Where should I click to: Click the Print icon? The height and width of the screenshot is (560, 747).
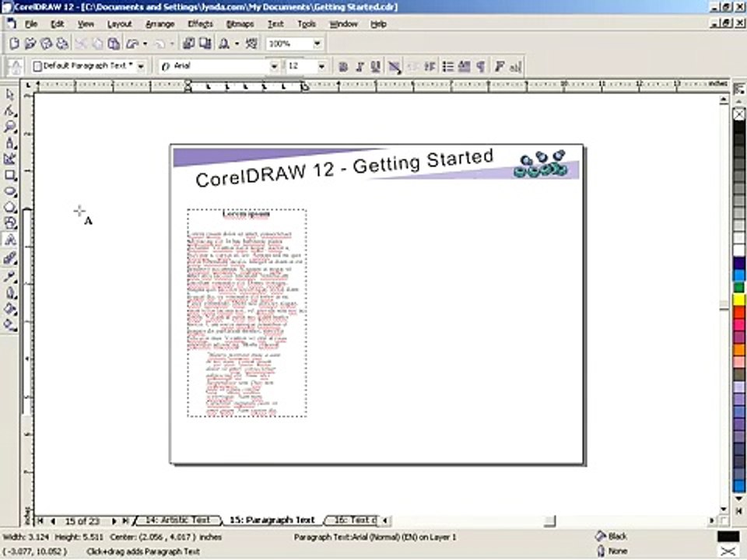click(62, 44)
